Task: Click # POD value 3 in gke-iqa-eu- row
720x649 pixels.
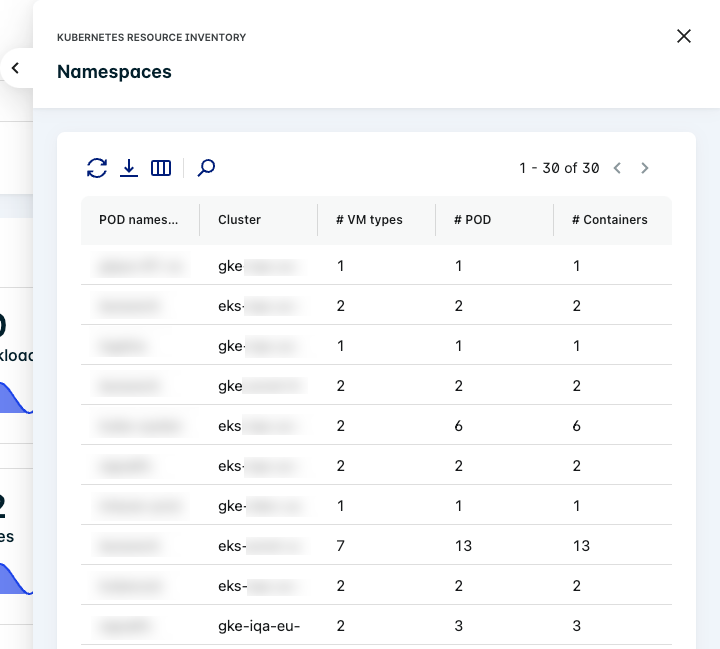Action: [x=458, y=626]
